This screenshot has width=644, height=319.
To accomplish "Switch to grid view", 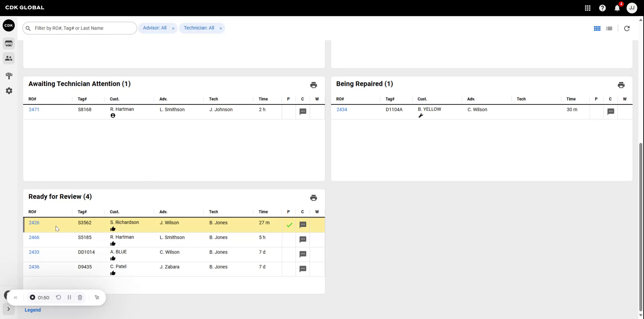I will click(x=597, y=28).
